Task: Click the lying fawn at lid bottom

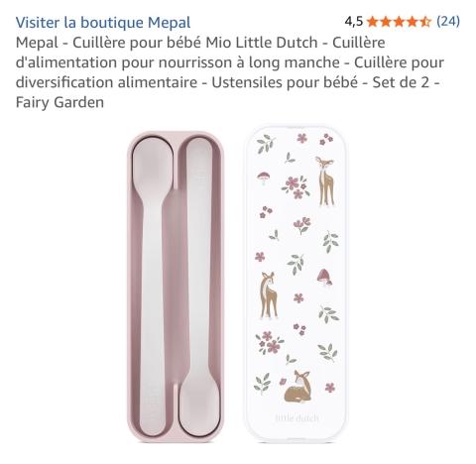Action: click(298, 387)
